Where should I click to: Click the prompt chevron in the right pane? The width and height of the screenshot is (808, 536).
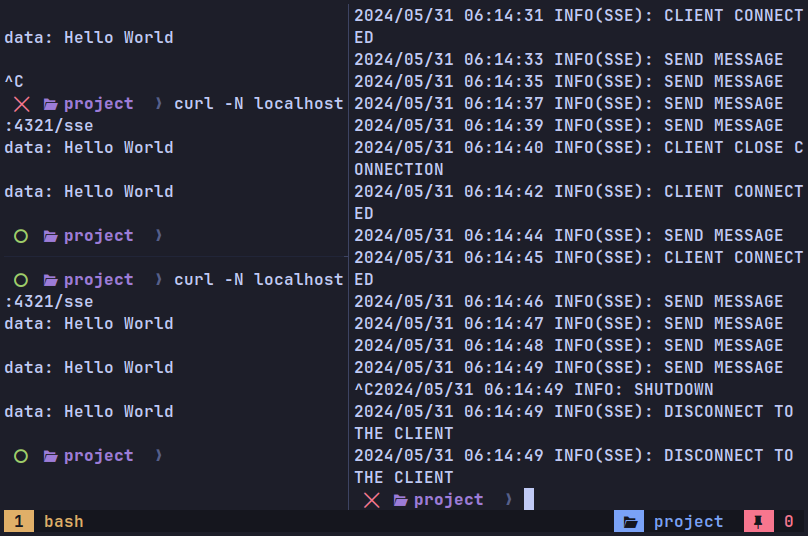click(508, 500)
